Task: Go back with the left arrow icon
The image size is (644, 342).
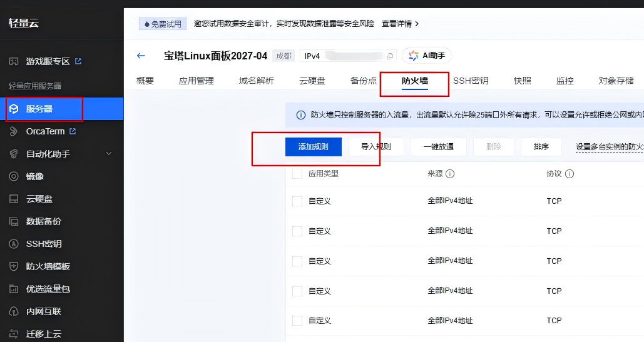Action: 141,56
